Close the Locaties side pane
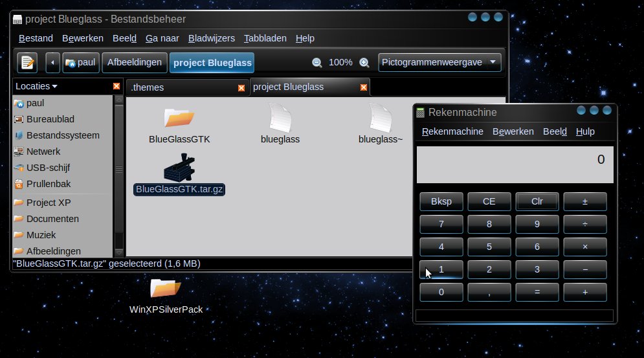The image size is (644, 358). (x=117, y=86)
